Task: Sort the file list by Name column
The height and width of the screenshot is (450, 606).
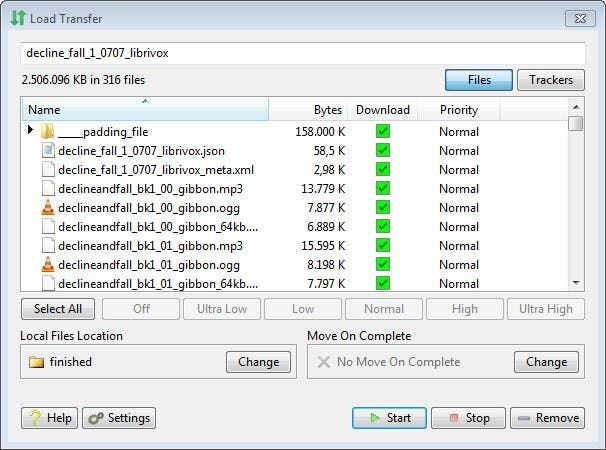Action: [x=145, y=109]
